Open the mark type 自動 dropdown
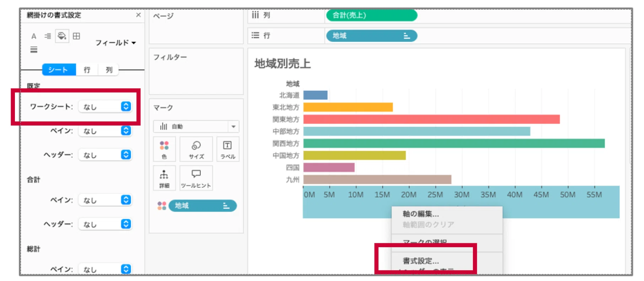 [x=196, y=126]
